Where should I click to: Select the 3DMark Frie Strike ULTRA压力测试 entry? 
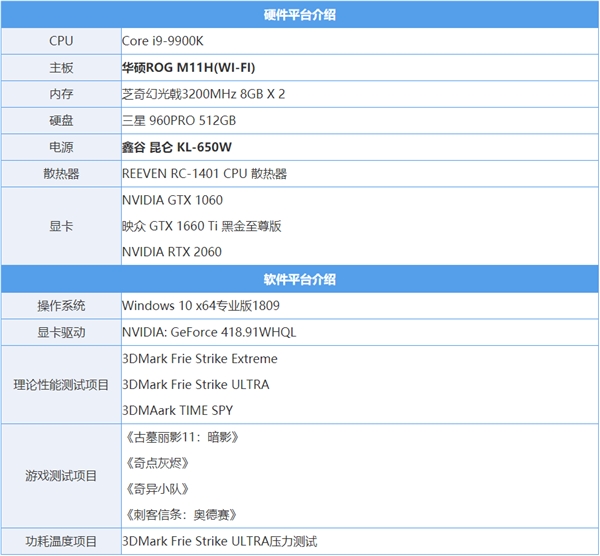tap(219, 541)
